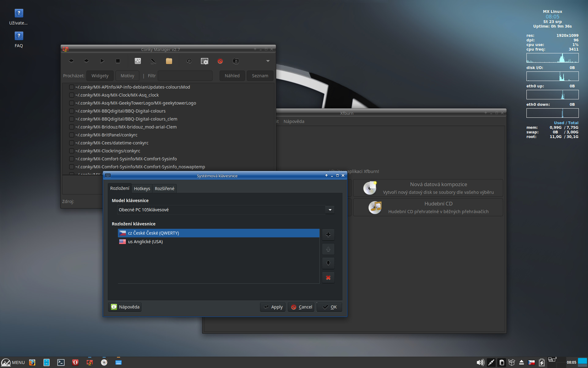This screenshot has width=588, height=368.
Task: Launch Opera from the panel
Action: point(75,362)
